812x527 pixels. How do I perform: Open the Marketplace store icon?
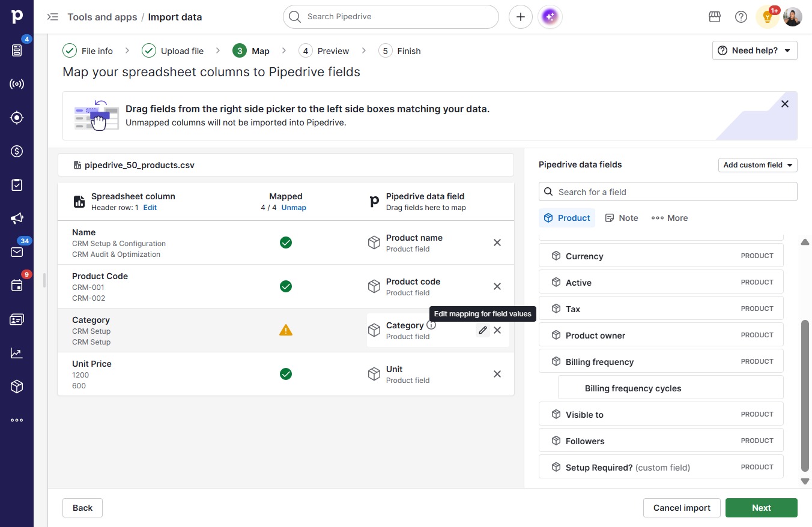715,17
